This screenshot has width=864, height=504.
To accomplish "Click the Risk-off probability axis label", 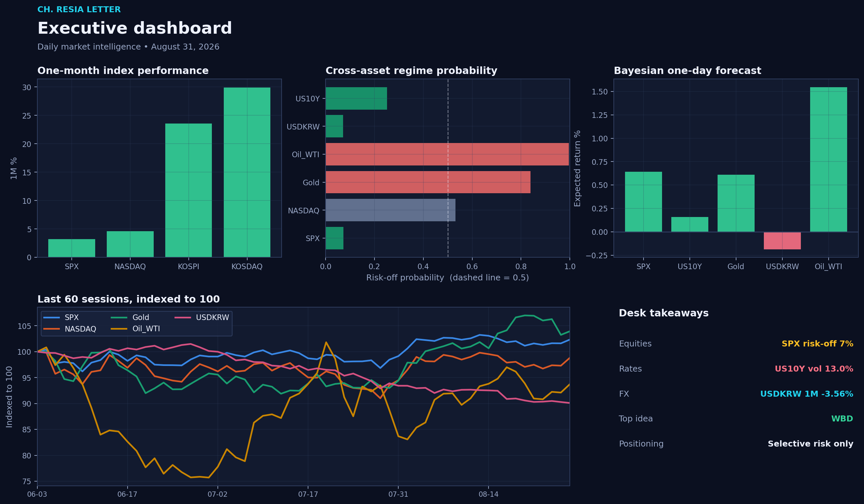I will click(x=448, y=277).
